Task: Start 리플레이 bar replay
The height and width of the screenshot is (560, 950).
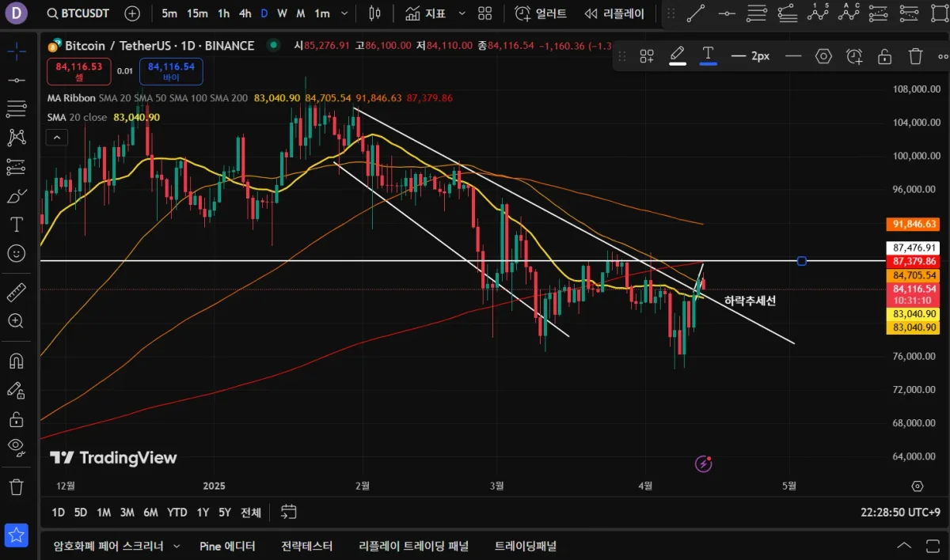Action: point(614,13)
